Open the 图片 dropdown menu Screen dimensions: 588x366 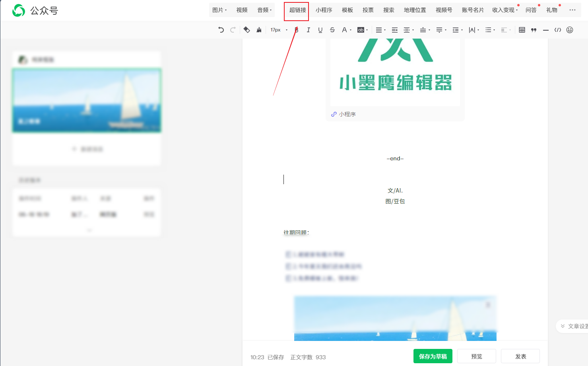(x=219, y=10)
